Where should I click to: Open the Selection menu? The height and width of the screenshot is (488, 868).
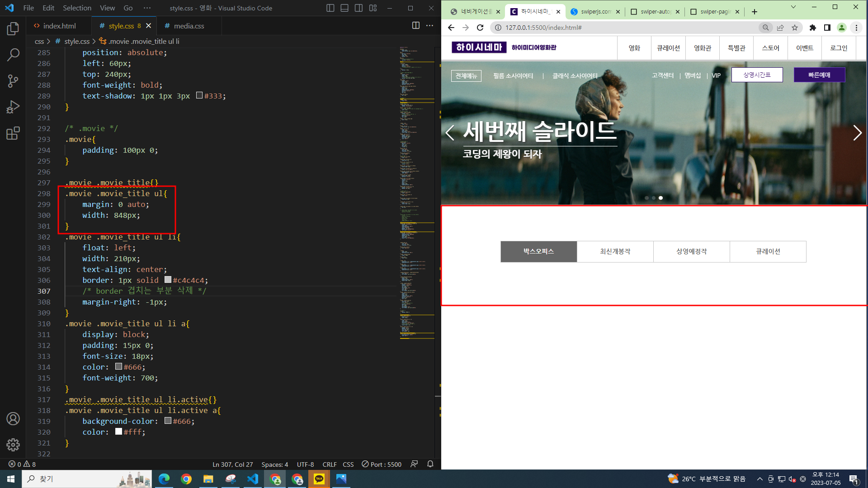click(x=77, y=8)
